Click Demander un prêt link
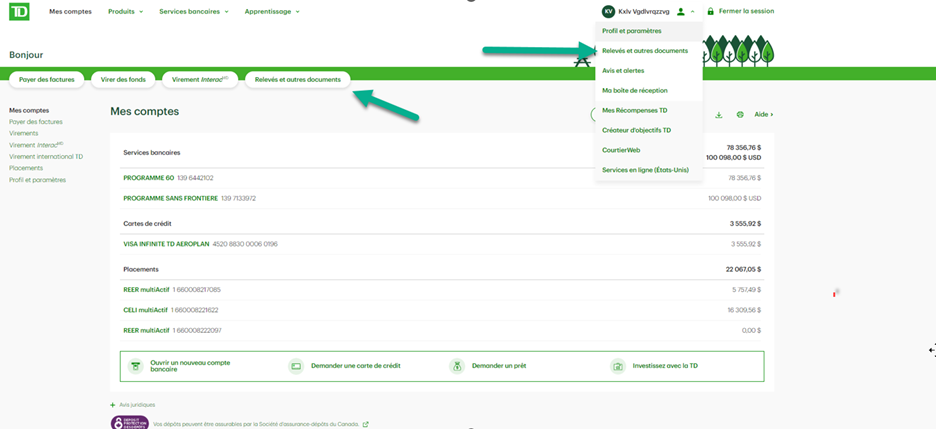This screenshot has width=936, height=429. pyautogui.click(x=499, y=366)
